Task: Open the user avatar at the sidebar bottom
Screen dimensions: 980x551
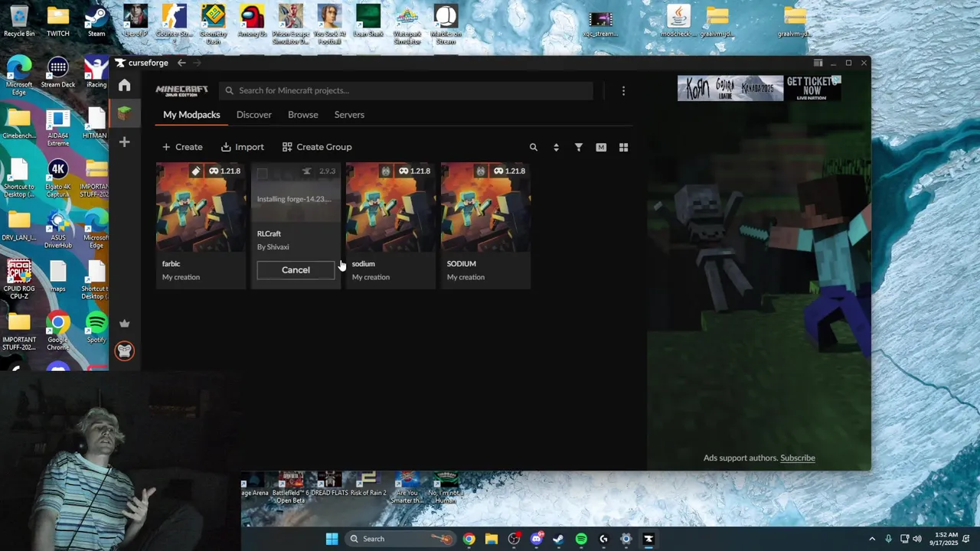Action: click(x=124, y=351)
